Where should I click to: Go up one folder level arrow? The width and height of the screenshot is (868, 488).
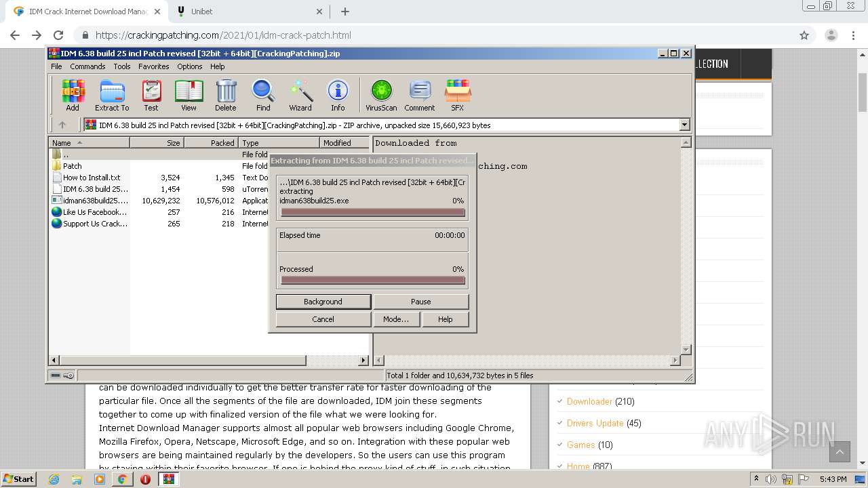(x=62, y=125)
